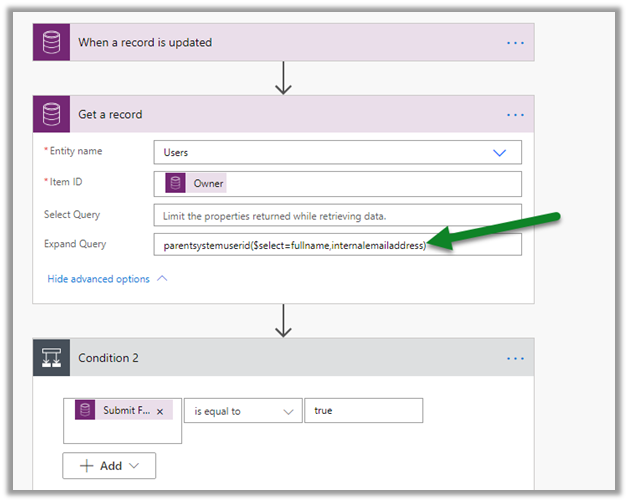This screenshot has width=628, height=502.
Task: Click the Expand Query text field
Action: point(337,245)
